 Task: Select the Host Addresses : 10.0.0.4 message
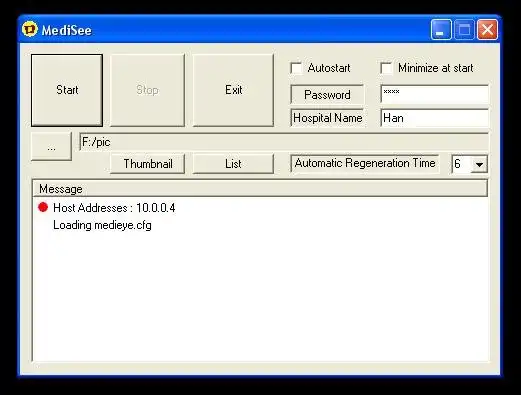[114, 208]
